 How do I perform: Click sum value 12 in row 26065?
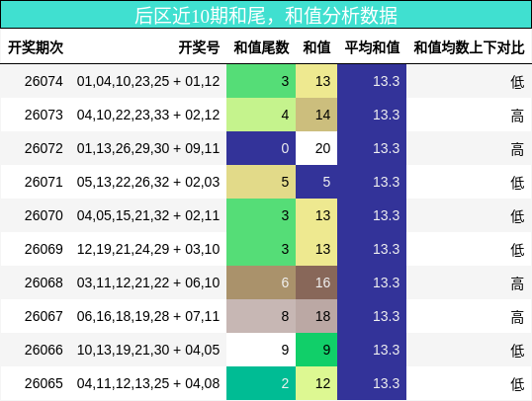point(316,383)
